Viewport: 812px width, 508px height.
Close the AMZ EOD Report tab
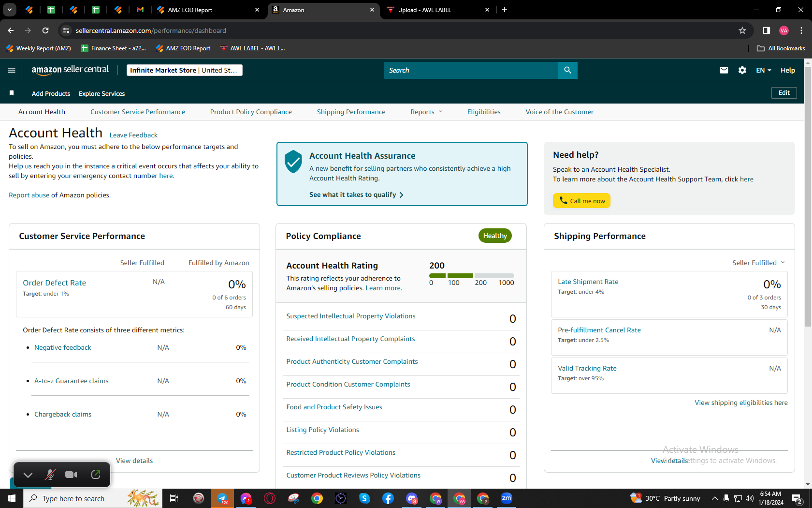click(x=257, y=10)
